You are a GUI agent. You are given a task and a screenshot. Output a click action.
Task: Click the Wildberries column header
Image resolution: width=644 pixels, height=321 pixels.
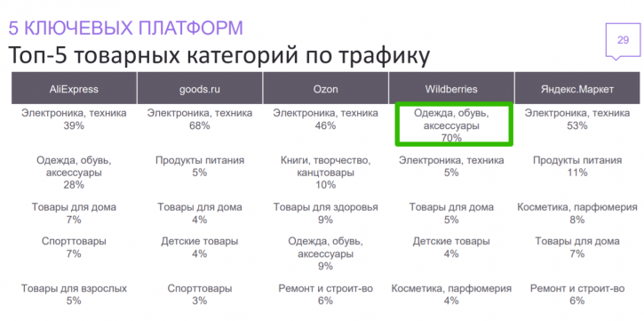coord(451,88)
